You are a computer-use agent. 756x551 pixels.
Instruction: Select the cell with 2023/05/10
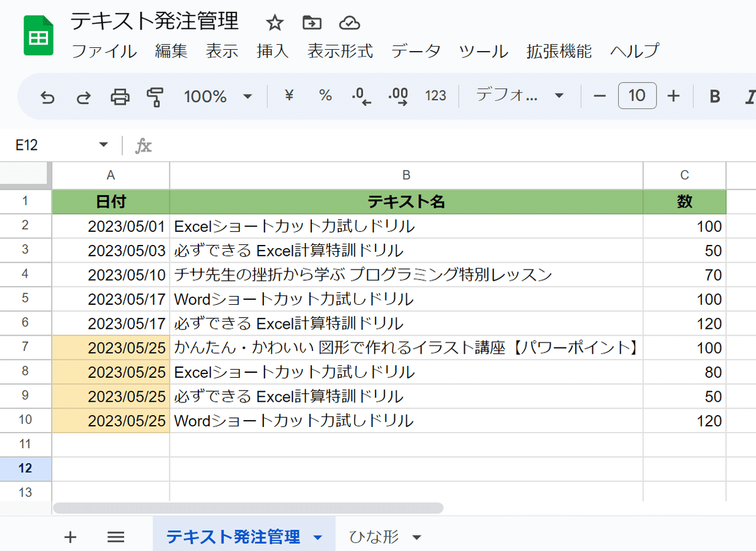pyautogui.click(x=111, y=275)
